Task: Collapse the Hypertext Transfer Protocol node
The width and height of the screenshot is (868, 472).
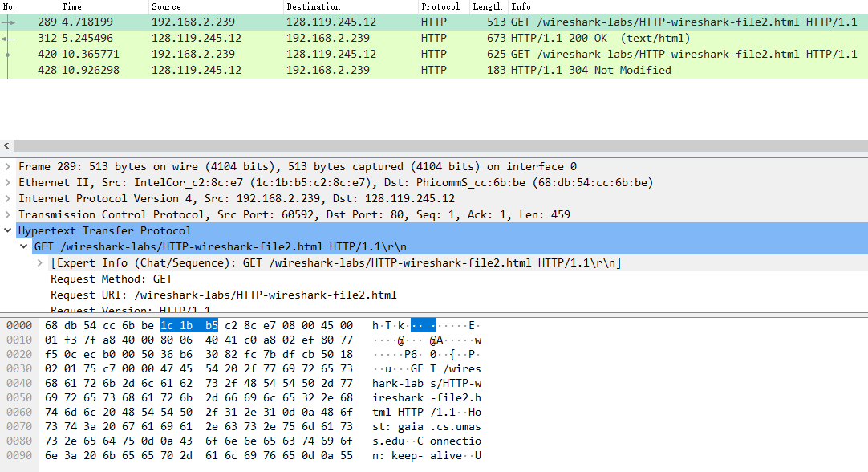Action: 8,230
